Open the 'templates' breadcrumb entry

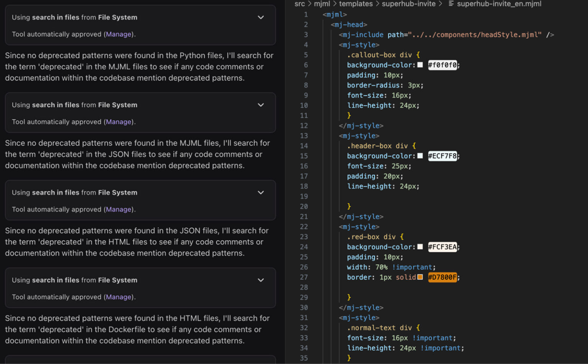point(356,4)
